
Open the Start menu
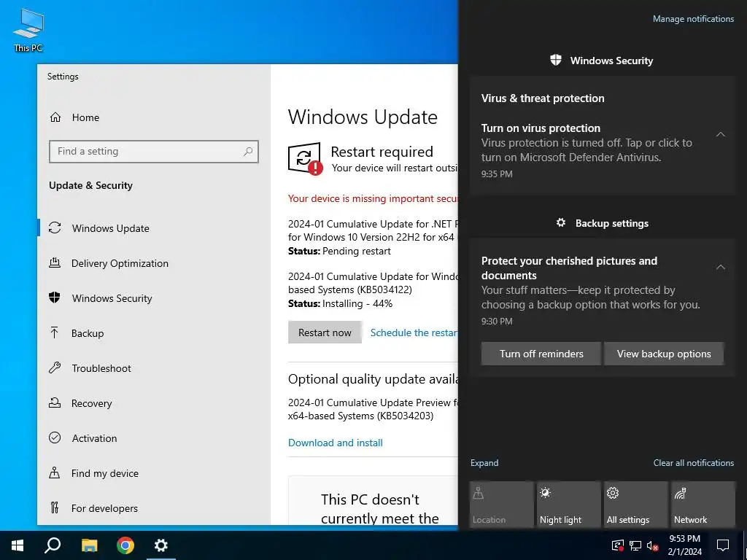click(x=18, y=545)
